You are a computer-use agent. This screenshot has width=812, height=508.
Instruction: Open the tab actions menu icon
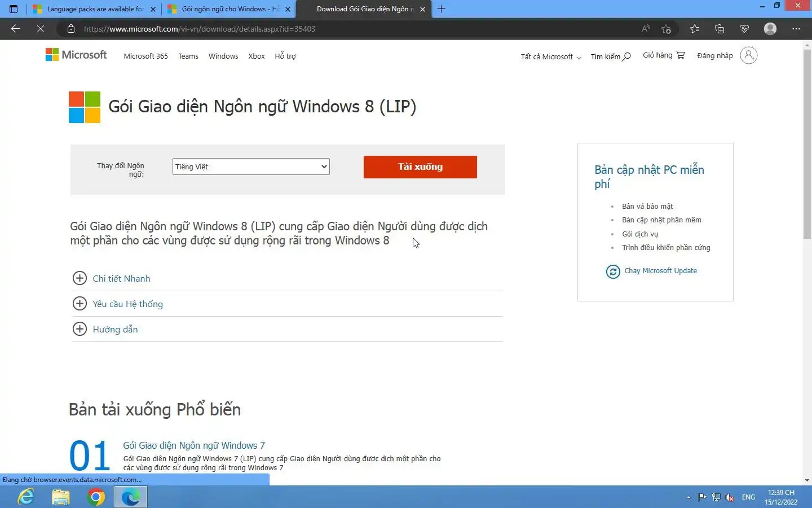click(14, 9)
